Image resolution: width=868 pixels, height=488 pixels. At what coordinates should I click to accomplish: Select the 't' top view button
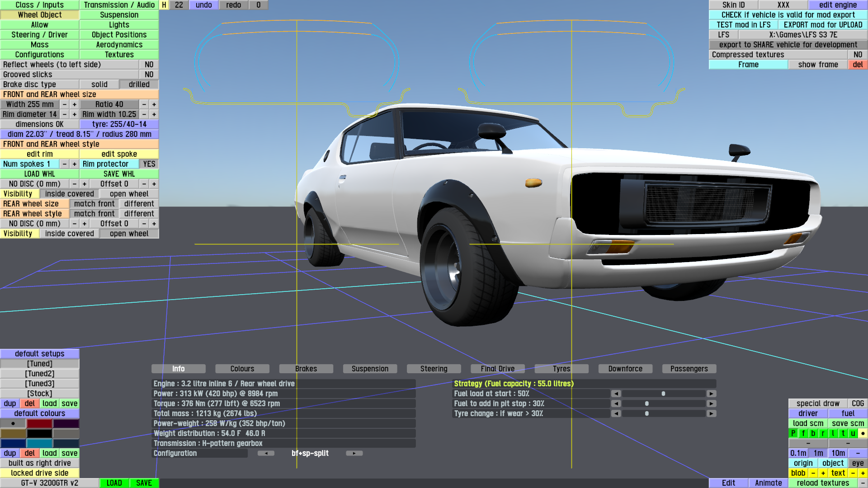click(843, 433)
